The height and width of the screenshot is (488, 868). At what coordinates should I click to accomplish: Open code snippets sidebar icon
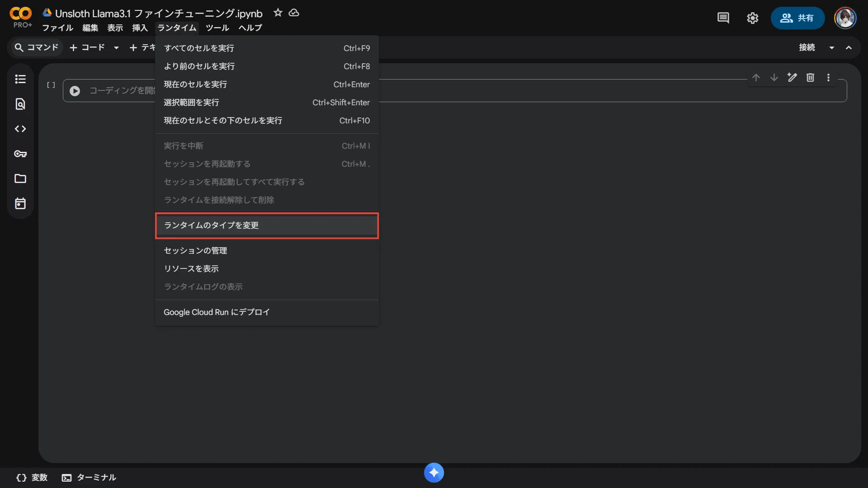point(20,129)
